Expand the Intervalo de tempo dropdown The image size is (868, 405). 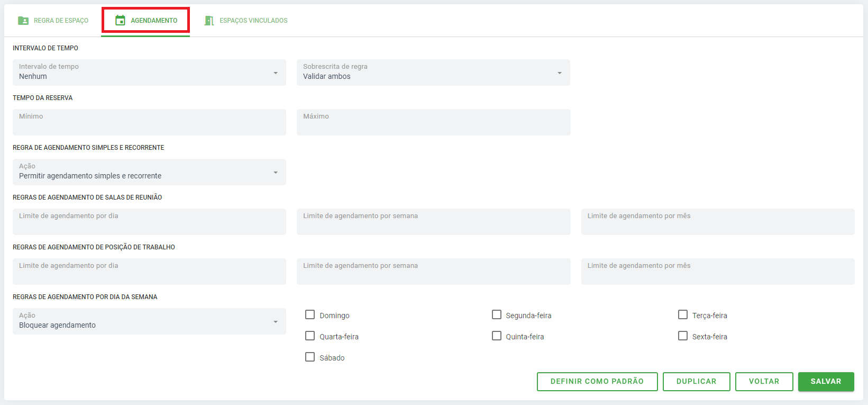[x=149, y=73]
